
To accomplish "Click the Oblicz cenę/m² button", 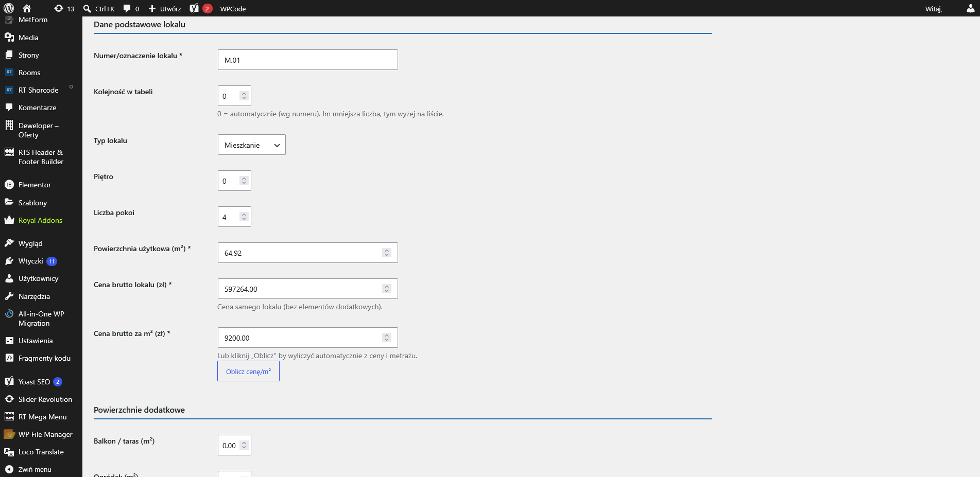I will [248, 371].
